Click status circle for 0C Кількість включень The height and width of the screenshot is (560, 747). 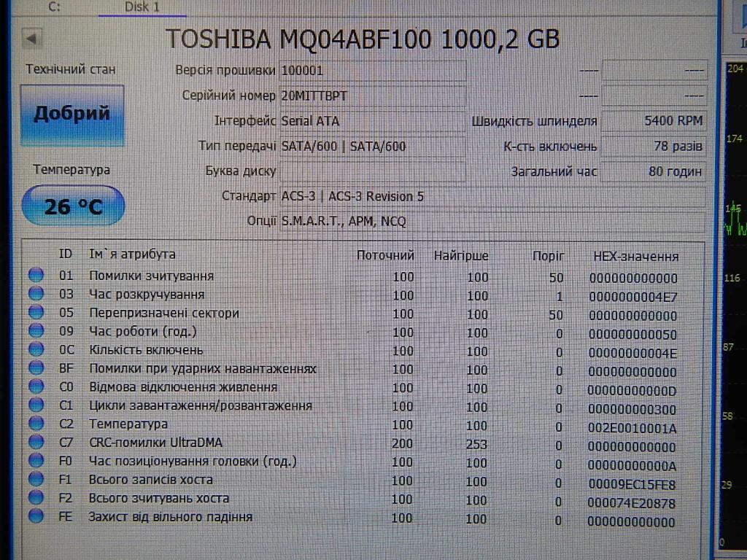36,349
